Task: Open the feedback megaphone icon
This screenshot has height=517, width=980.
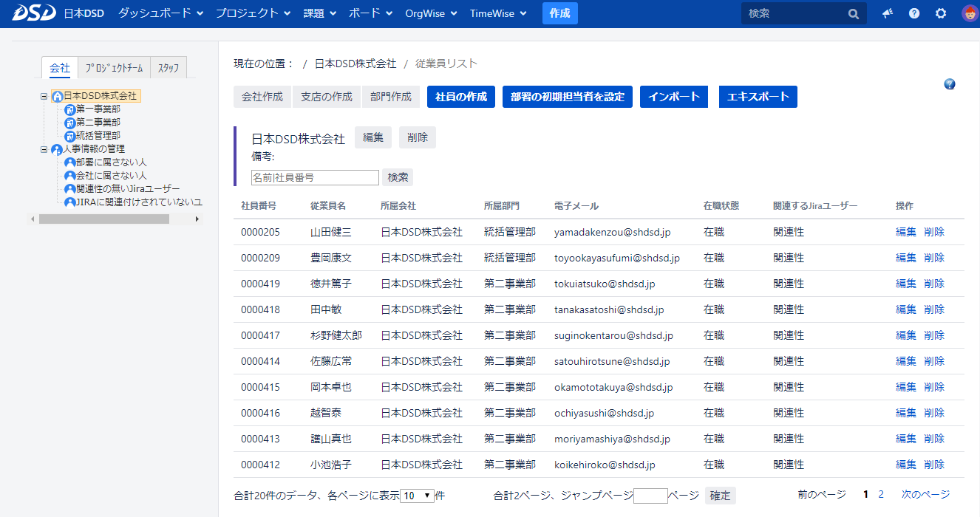Action: tap(888, 13)
